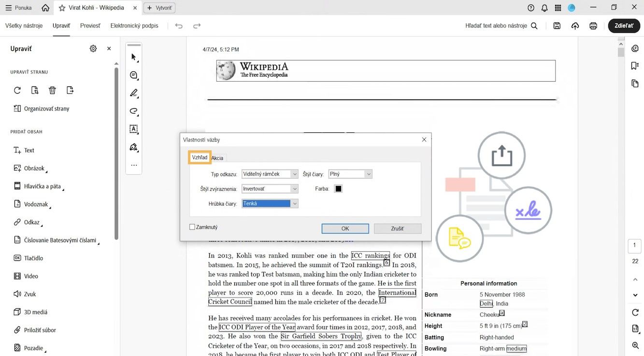This screenshot has width=644, height=356.
Task: Select the comment bubble tool
Action: [134, 75]
